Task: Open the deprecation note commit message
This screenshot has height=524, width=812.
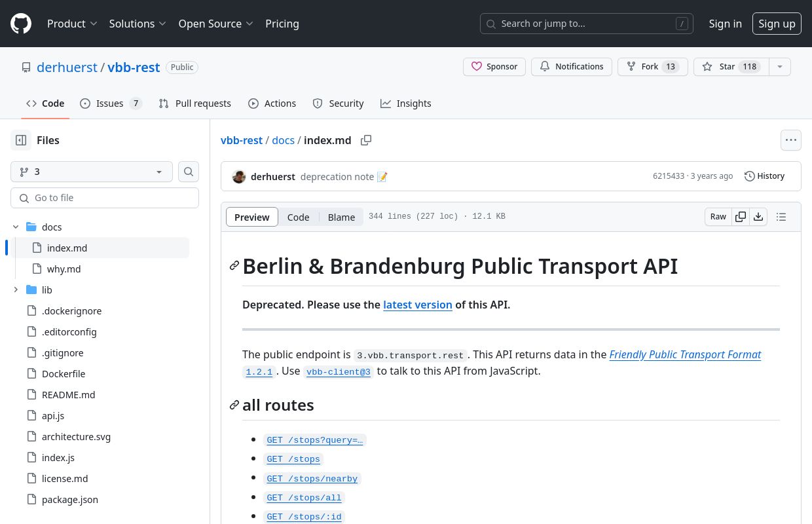Action: (x=344, y=177)
